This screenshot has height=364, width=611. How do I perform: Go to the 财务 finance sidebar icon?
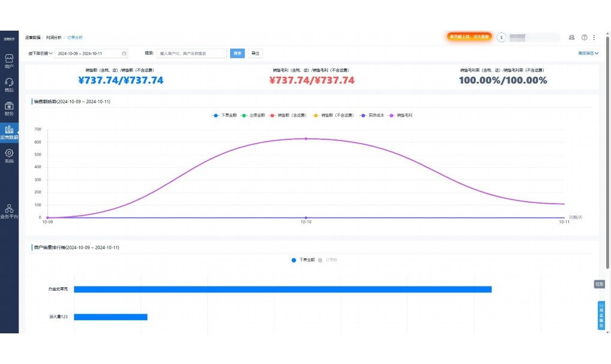[9, 108]
